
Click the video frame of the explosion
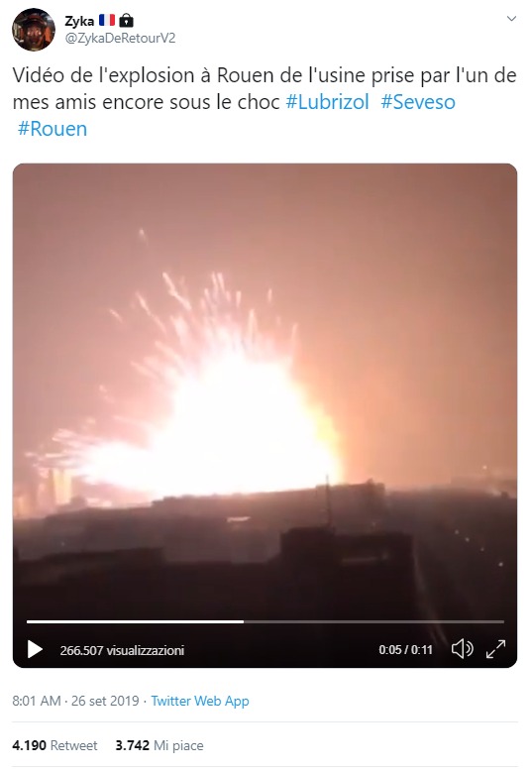pos(266,388)
